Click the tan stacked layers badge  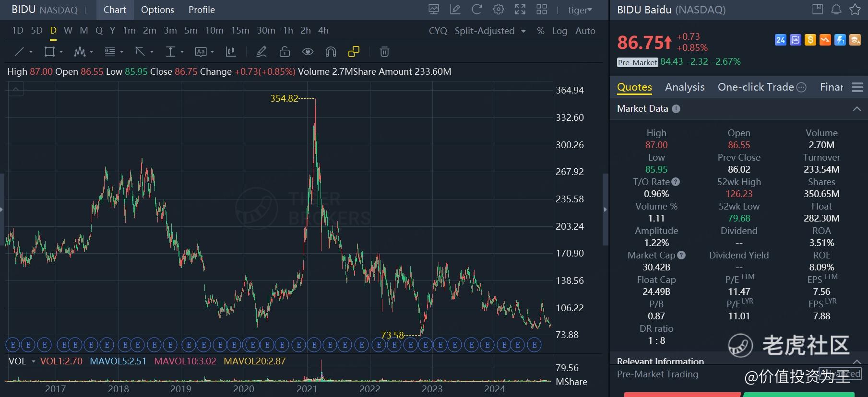855,40
